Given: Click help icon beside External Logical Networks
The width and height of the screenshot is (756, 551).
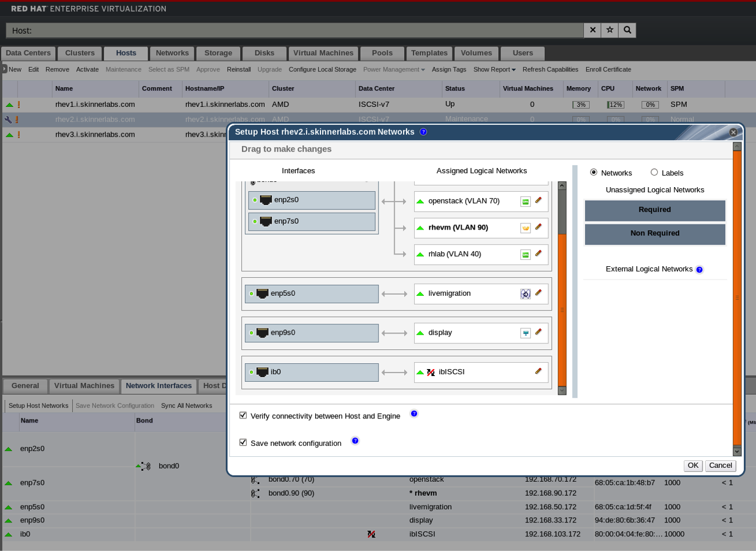Looking at the screenshot, I should (x=700, y=270).
